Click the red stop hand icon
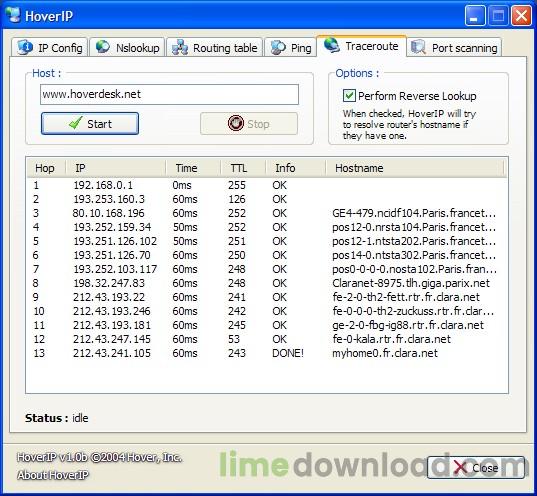Image resolution: width=537 pixels, height=496 pixels. (236, 123)
